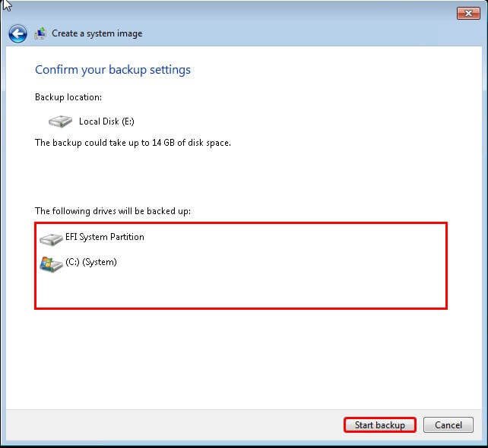Click the blue Back arrow button
Viewport: 488px width, 448px height.
(x=17, y=33)
